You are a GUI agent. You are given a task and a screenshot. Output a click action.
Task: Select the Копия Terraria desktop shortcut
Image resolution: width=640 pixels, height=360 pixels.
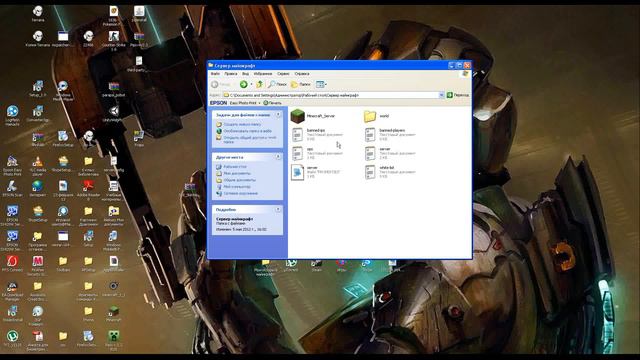pos(38,39)
